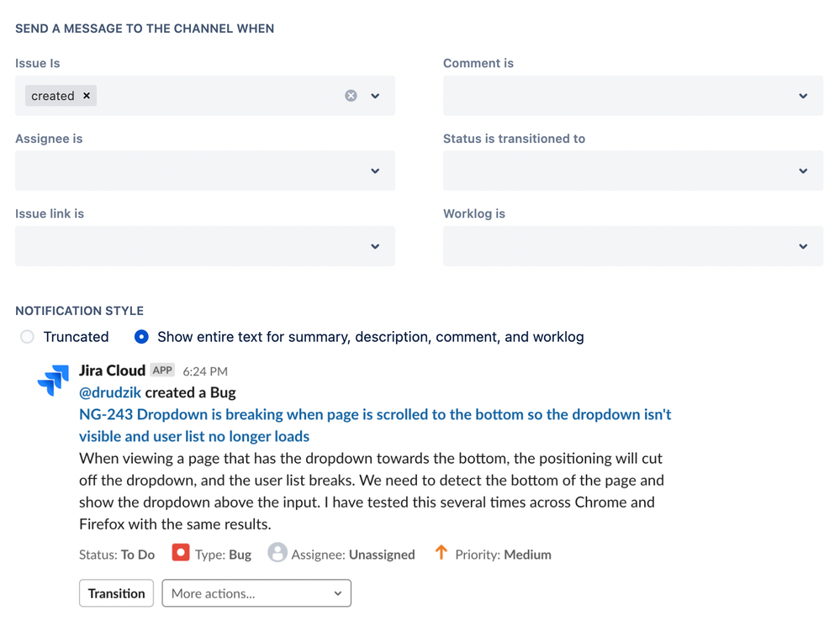Click the Transition button
The width and height of the screenshot is (840, 626).
[x=116, y=593]
